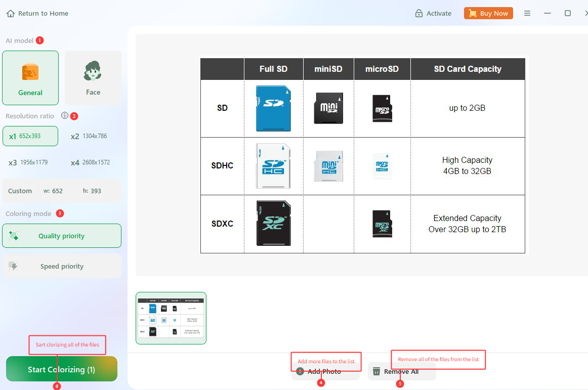Click the miniSD black card image
This screenshot has height=390, width=588.
pos(328,108)
